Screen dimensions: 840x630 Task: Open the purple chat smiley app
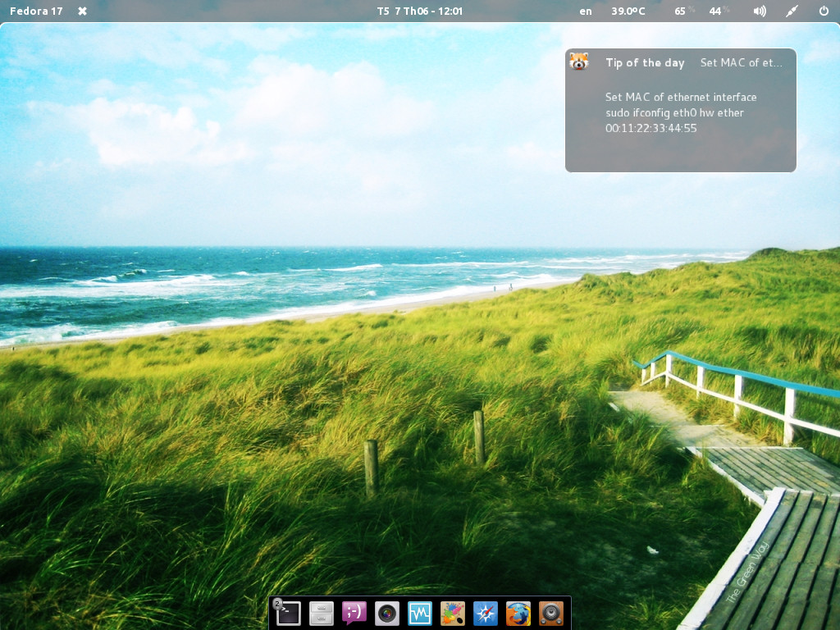coord(354,614)
